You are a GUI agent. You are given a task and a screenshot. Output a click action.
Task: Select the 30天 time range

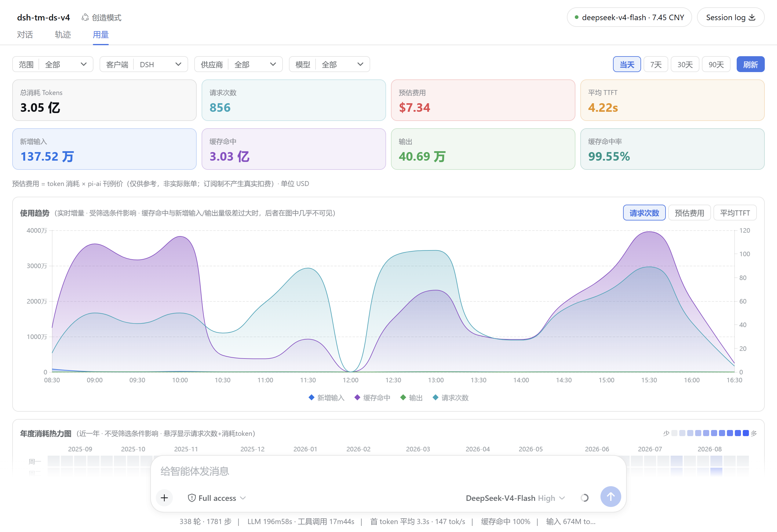(x=685, y=64)
